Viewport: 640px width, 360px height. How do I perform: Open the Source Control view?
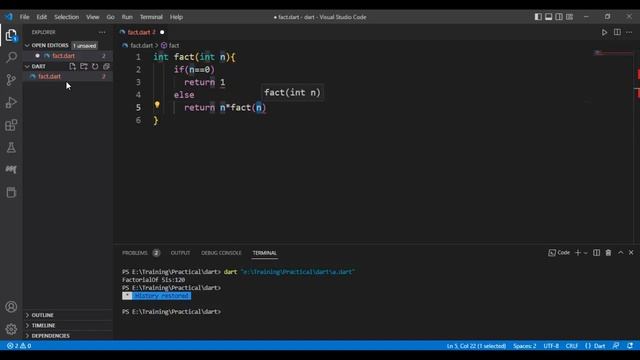pyautogui.click(x=11, y=80)
